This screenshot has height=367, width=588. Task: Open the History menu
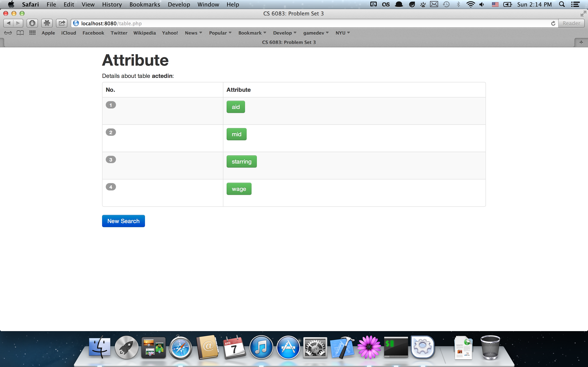click(112, 4)
